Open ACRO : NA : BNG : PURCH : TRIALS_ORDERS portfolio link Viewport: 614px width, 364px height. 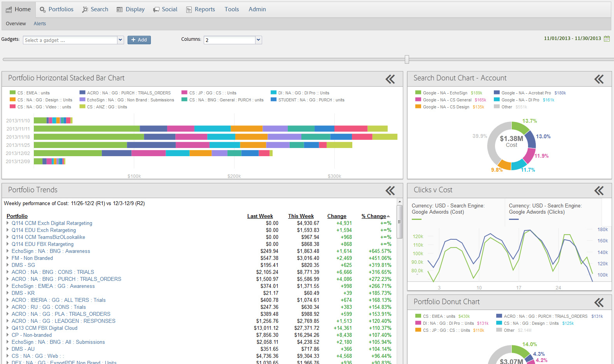[x=66, y=279]
